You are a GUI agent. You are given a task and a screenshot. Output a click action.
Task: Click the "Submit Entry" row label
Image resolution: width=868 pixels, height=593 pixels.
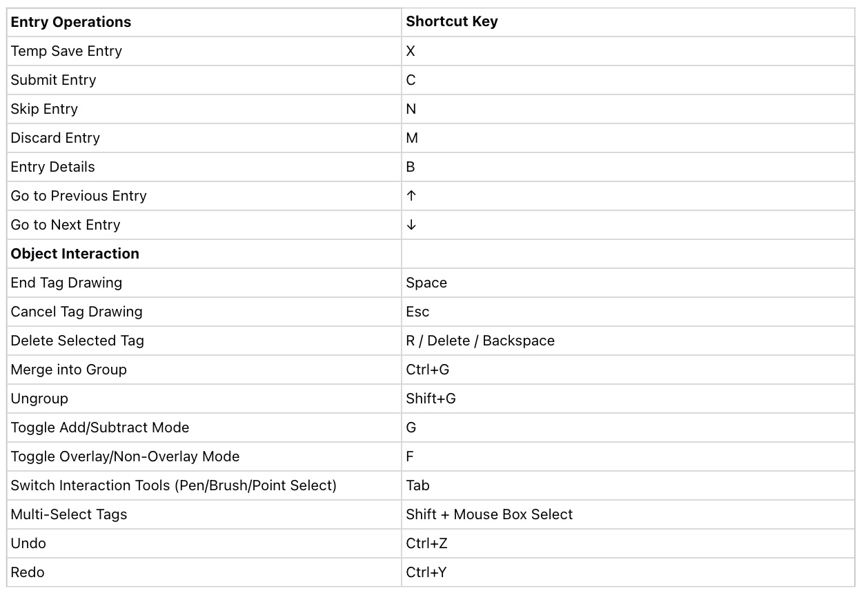53,80
